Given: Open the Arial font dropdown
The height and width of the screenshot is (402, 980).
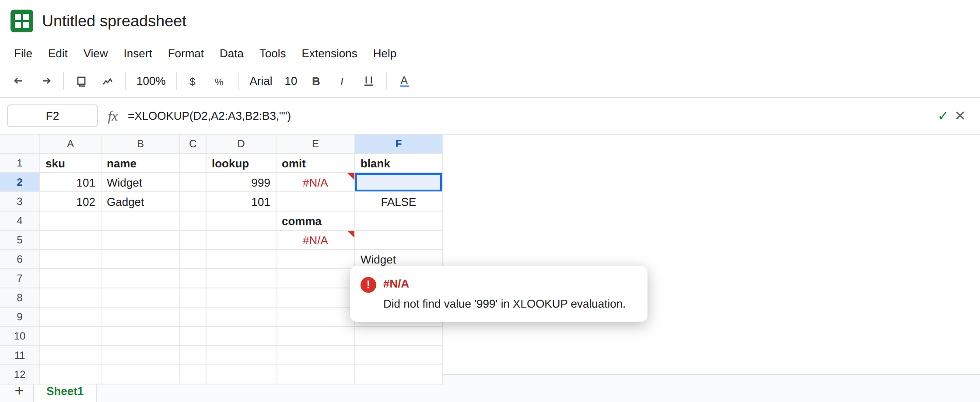Looking at the screenshot, I should click(x=261, y=81).
